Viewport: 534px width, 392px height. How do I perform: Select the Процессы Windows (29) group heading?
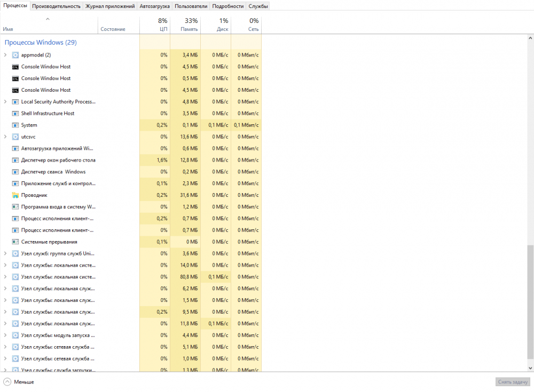41,43
